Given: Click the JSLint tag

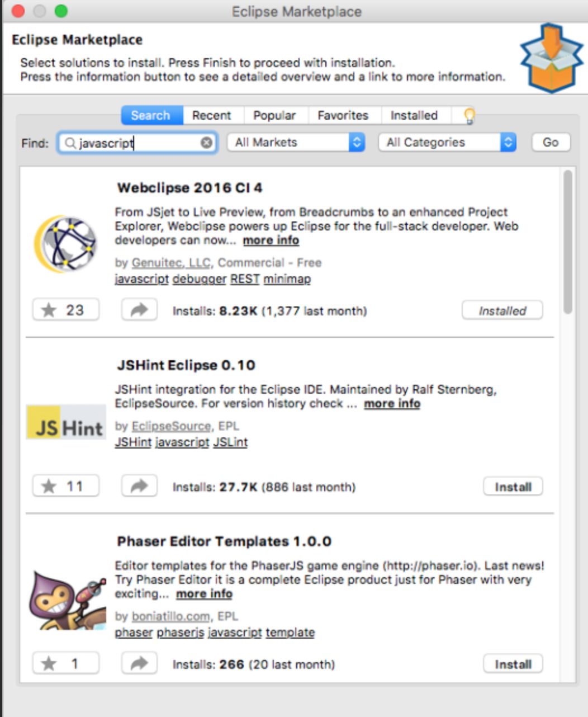Looking at the screenshot, I should 230,442.
